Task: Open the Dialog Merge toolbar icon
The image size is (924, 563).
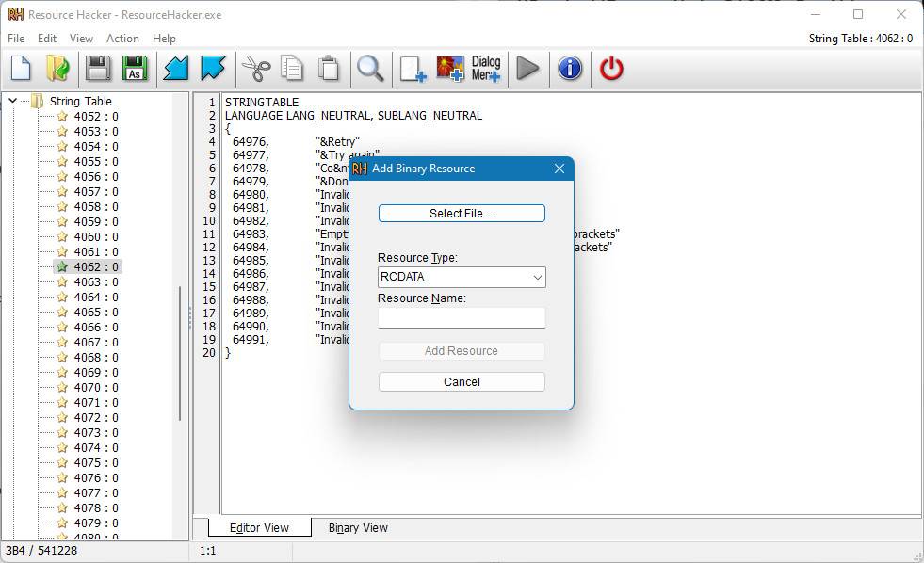Action: (486, 69)
